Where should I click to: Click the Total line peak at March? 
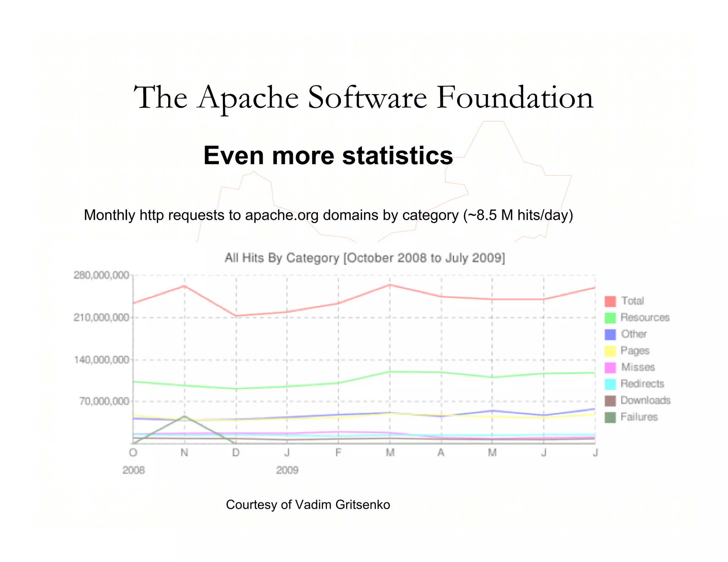390,285
